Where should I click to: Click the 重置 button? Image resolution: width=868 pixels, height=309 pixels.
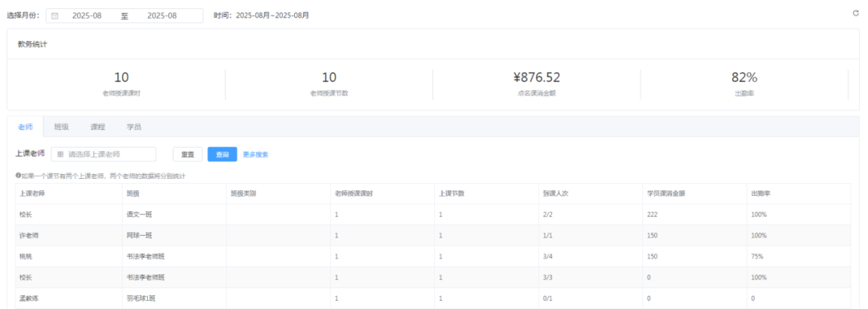pos(187,155)
